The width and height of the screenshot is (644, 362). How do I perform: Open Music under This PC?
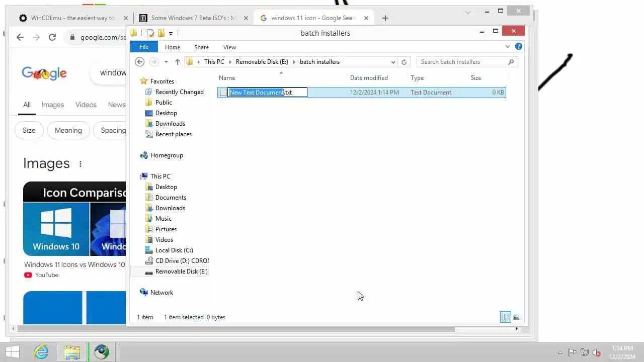click(163, 219)
